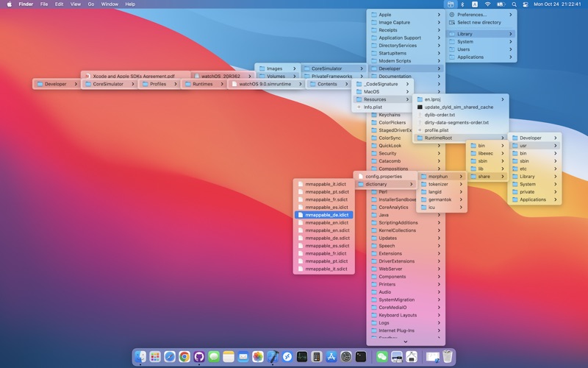The width and height of the screenshot is (588, 368).
Task: Click the date and time clock
Action: [x=557, y=4]
